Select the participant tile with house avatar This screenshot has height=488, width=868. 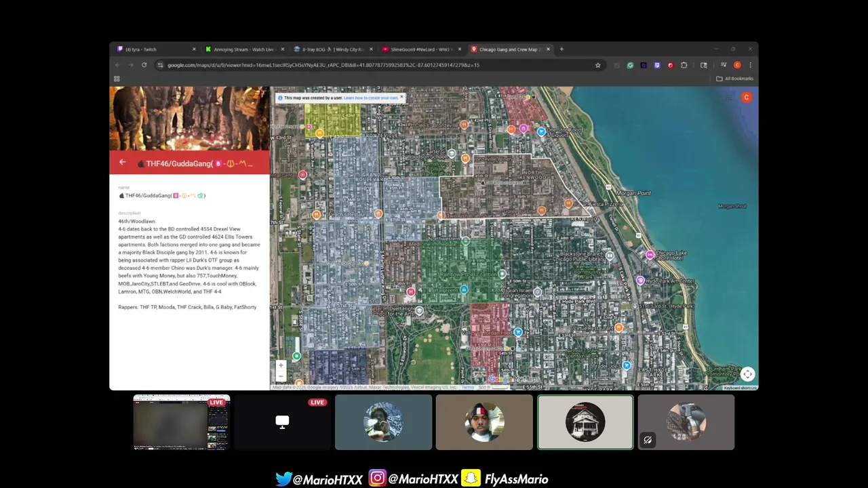point(585,422)
